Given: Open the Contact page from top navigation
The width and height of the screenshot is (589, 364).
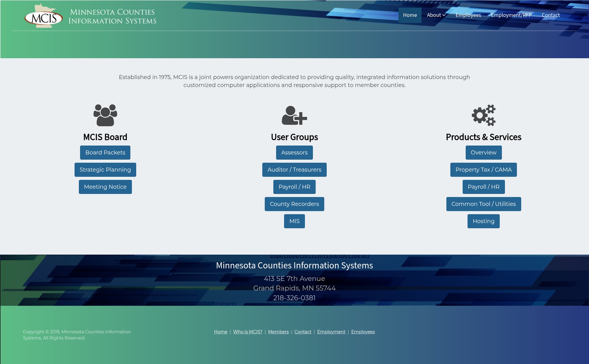Looking at the screenshot, I should (551, 15).
